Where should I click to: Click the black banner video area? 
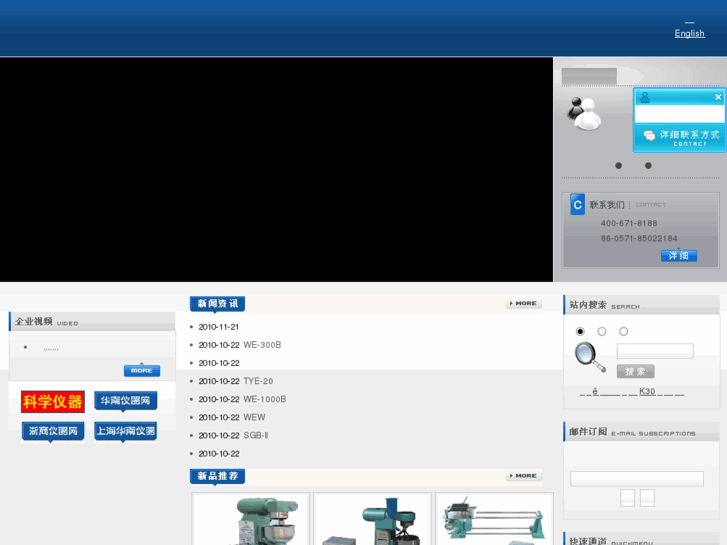pos(276,169)
